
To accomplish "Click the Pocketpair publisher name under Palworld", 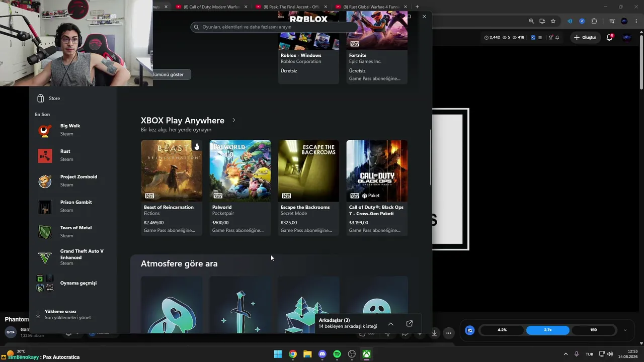I will 223,214.
